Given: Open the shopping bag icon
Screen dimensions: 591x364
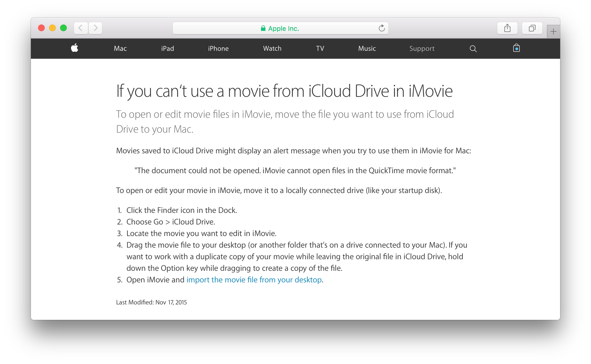Looking at the screenshot, I should [516, 48].
